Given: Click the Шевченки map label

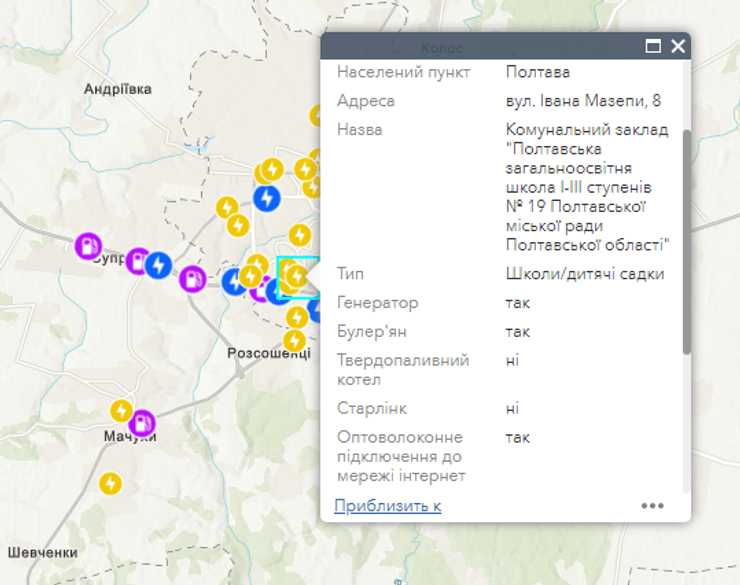Looking at the screenshot, I should tap(42, 553).
